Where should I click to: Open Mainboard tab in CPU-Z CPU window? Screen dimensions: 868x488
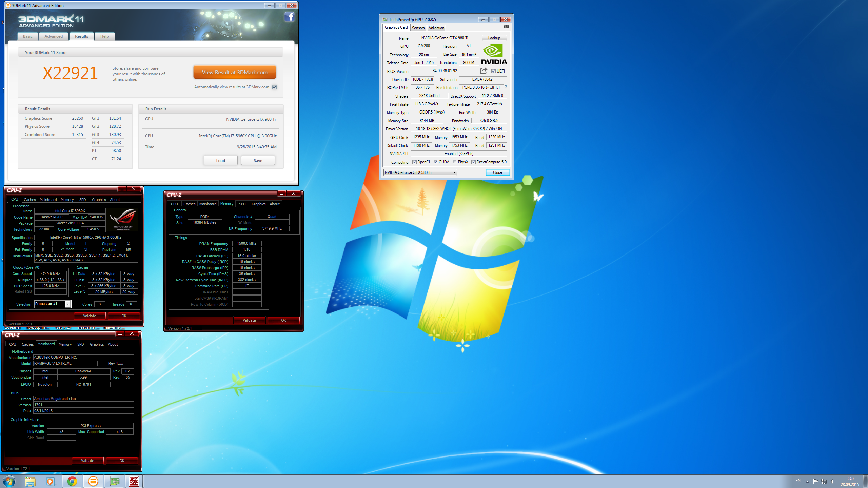point(48,200)
